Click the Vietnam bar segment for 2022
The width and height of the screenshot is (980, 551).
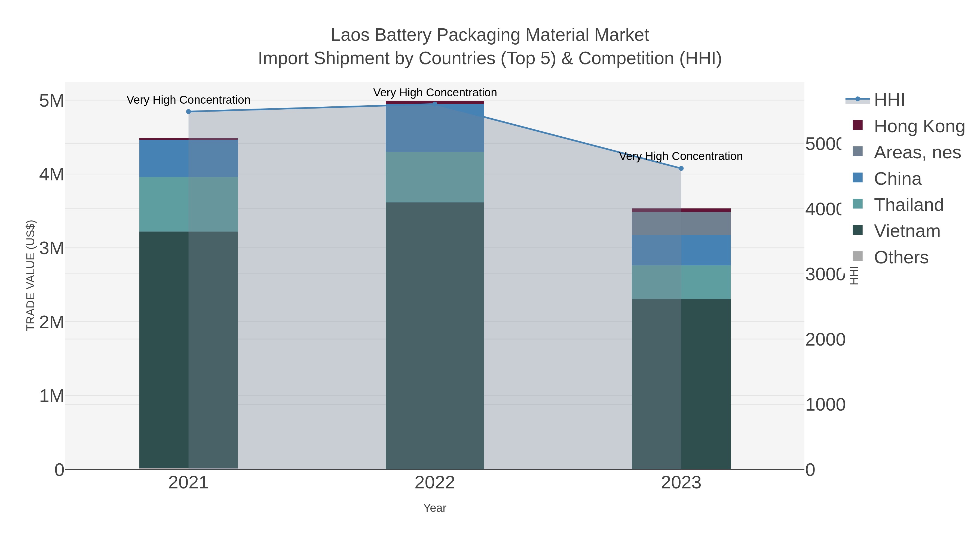(435, 336)
